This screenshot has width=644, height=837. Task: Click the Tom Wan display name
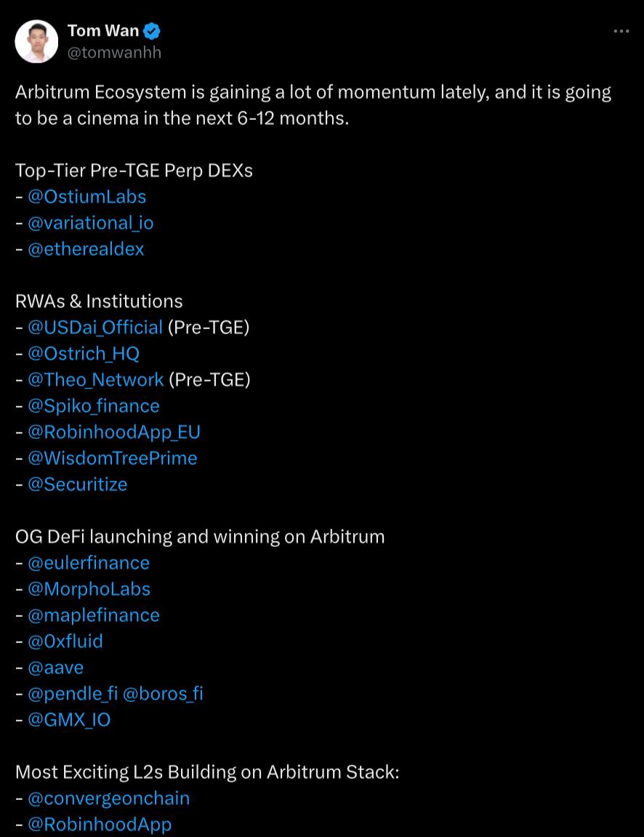[103, 31]
